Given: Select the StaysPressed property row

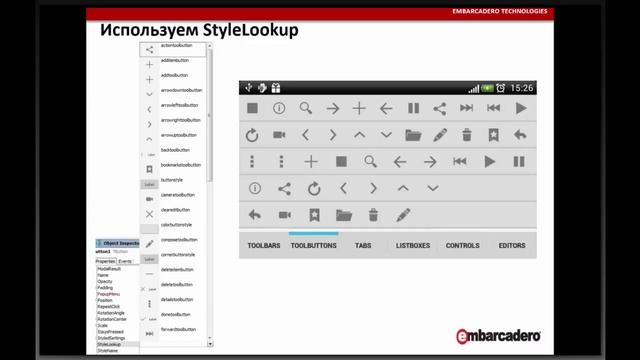Looking at the screenshot, I should 118,332.
